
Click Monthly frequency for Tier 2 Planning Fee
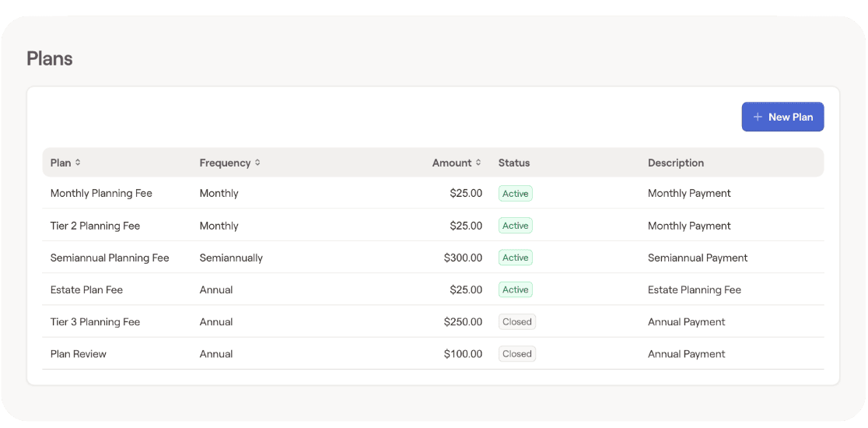(219, 226)
